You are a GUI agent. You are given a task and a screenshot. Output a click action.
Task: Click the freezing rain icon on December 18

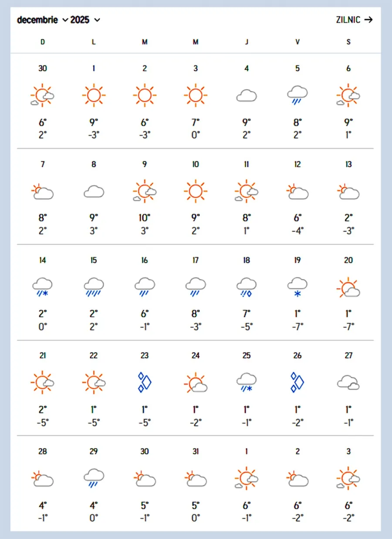click(247, 287)
